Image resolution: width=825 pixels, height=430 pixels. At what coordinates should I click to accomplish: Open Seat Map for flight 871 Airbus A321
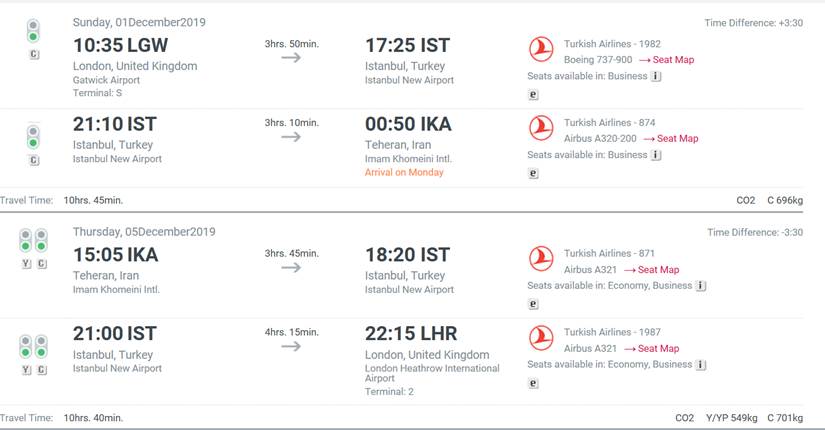coord(651,270)
